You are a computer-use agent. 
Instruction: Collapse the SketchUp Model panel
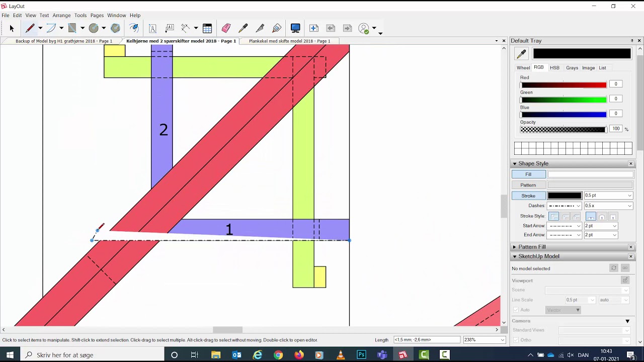pos(515,256)
